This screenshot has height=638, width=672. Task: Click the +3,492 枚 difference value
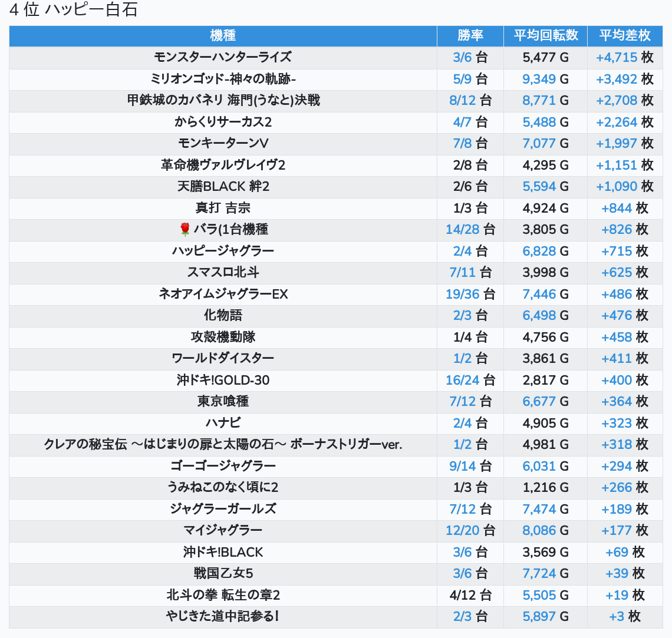coord(625,79)
